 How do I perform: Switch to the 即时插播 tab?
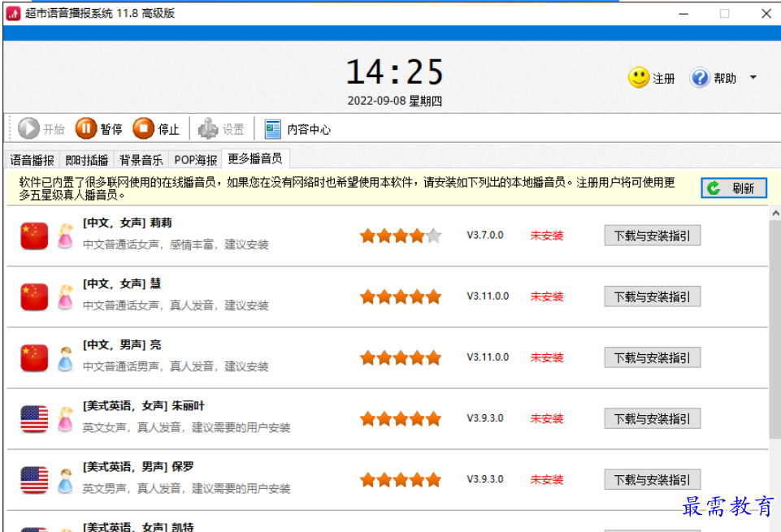tap(87, 160)
